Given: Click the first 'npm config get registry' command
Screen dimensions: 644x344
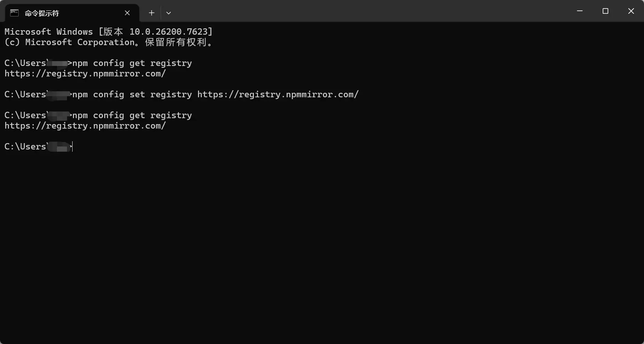Looking at the screenshot, I should coord(132,63).
